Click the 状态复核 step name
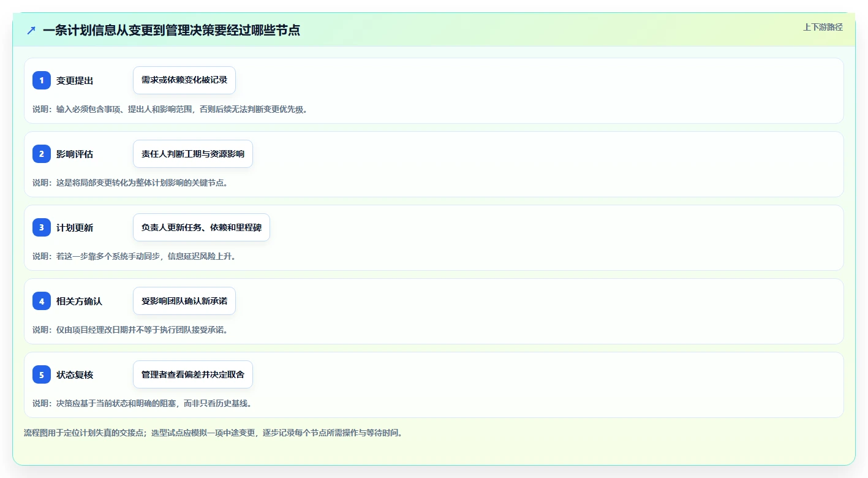The height and width of the screenshot is (478, 868). coord(75,374)
